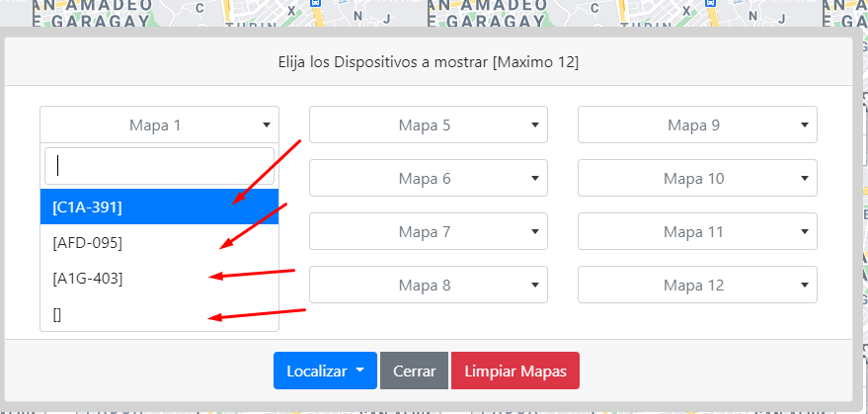Open the Mapa 5 dropdown
The height and width of the screenshot is (414, 868).
(428, 125)
